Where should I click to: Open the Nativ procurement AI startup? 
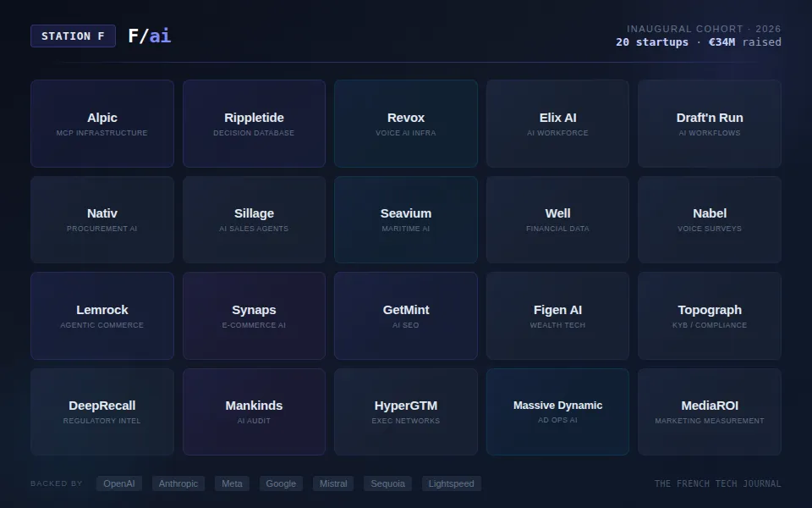(x=101, y=219)
